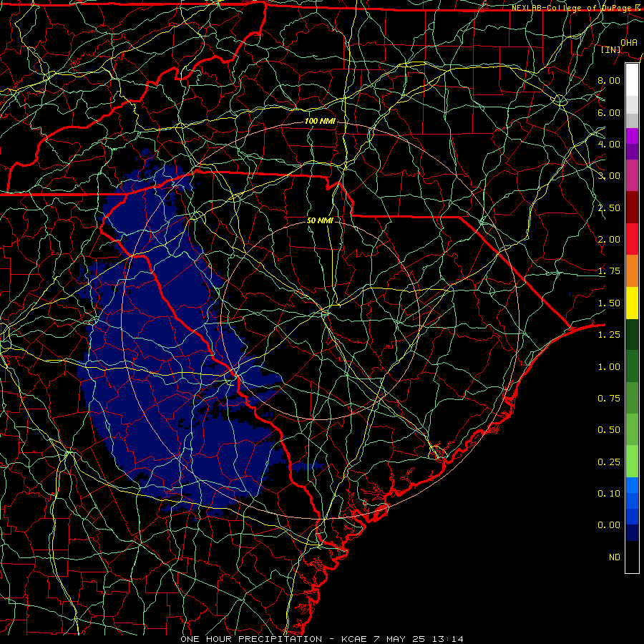The height and width of the screenshot is (644, 644).
Task: Click the yellow swatch beside 1.50
Action: coord(632,303)
